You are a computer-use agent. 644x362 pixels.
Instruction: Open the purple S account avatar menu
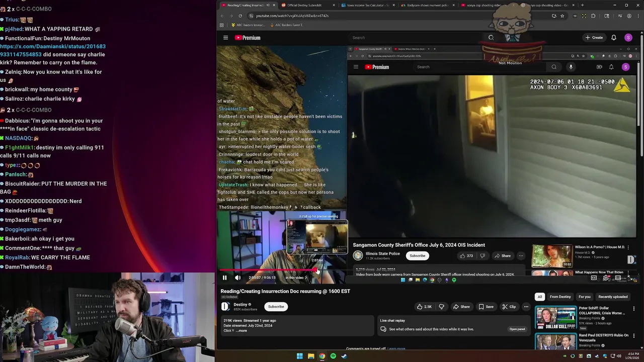coord(628,38)
